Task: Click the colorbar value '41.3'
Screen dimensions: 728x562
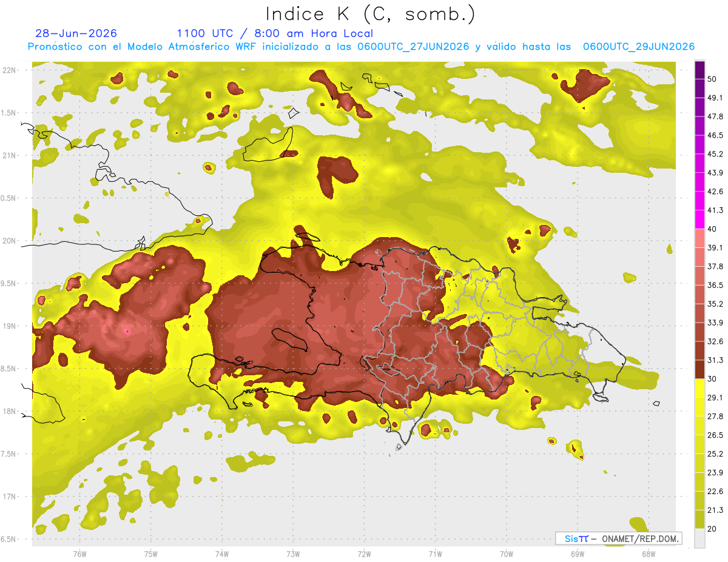Action: pyautogui.click(x=715, y=210)
